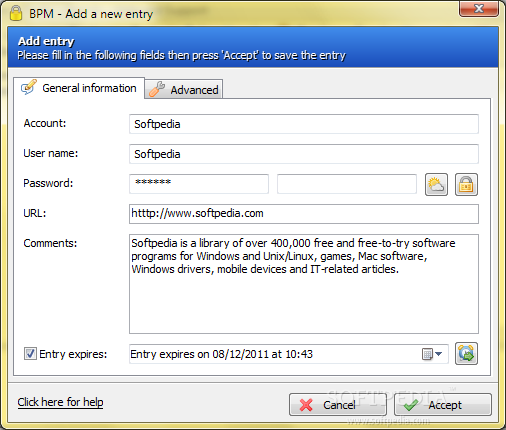This screenshot has width=506, height=430.
Task: Cancel adding the entry
Action: 338,404
